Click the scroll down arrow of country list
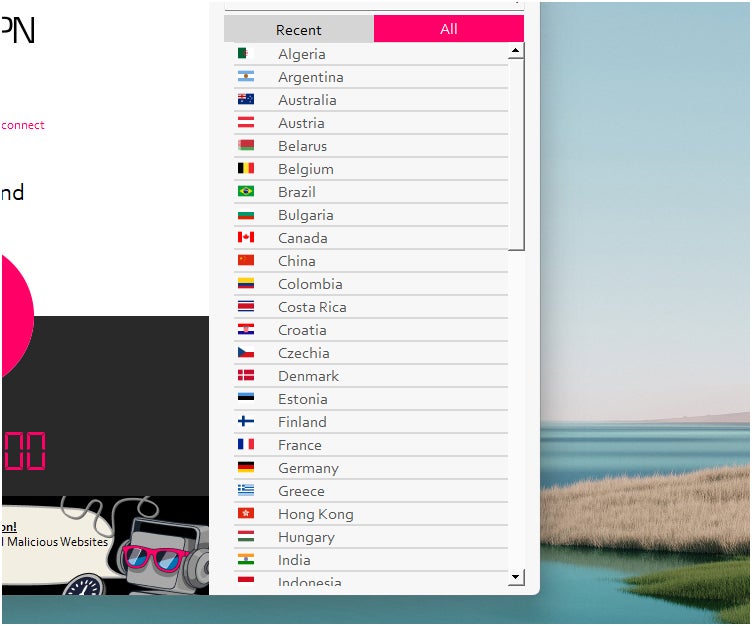The width and height of the screenshot is (752, 626). [x=516, y=577]
